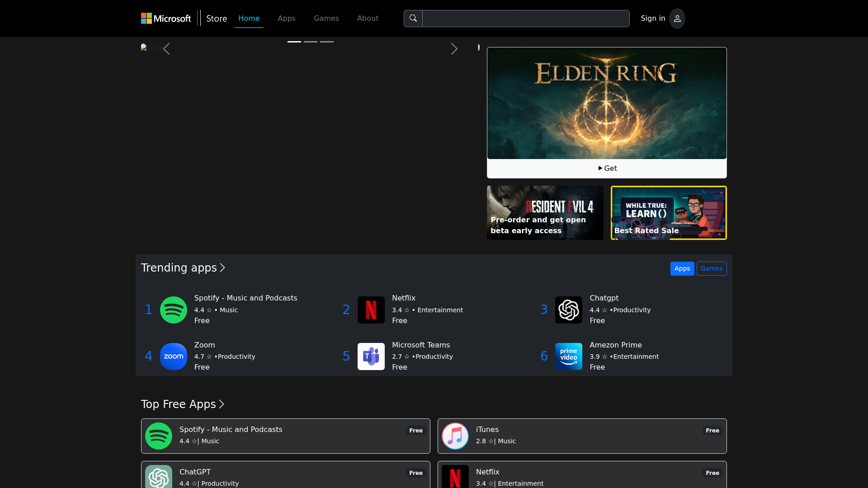Click Netflix icon in Top Free Apps

(455, 477)
